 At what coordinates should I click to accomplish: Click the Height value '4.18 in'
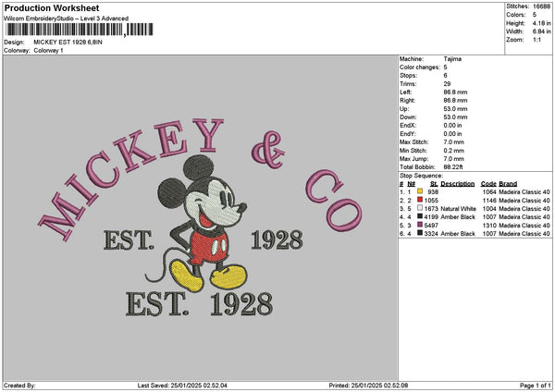[541, 23]
